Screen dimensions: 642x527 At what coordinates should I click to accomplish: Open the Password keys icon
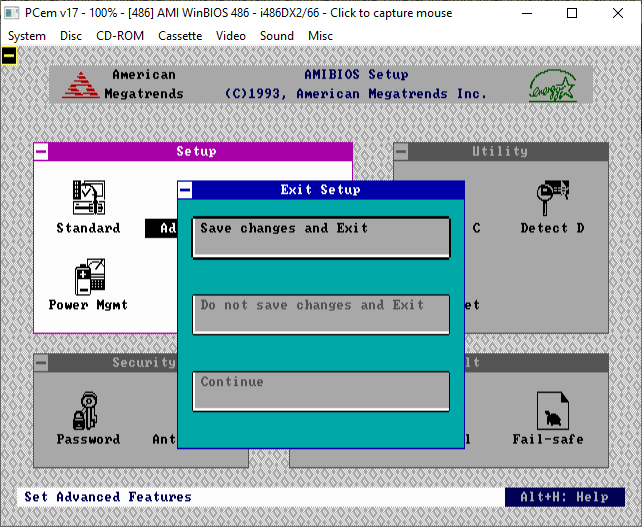click(86, 411)
